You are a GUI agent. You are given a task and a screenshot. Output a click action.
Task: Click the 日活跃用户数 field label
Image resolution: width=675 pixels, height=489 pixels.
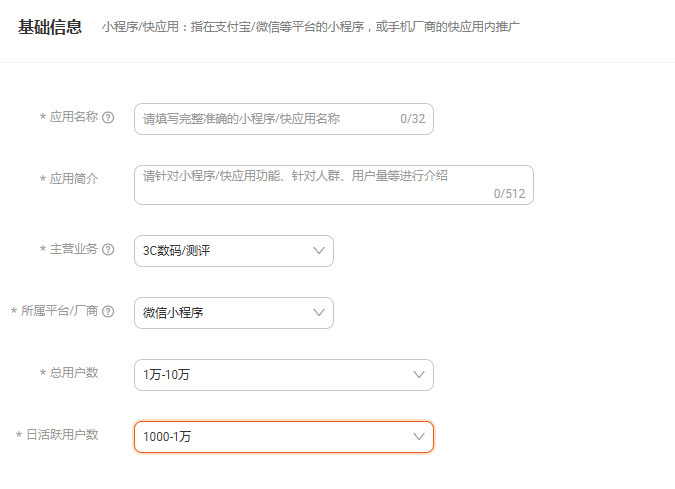click(62, 435)
